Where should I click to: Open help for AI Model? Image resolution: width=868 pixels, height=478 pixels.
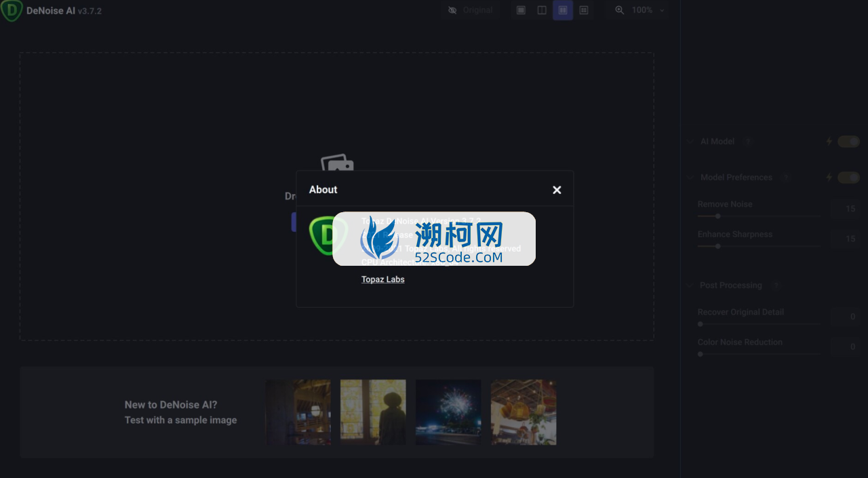(x=747, y=142)
